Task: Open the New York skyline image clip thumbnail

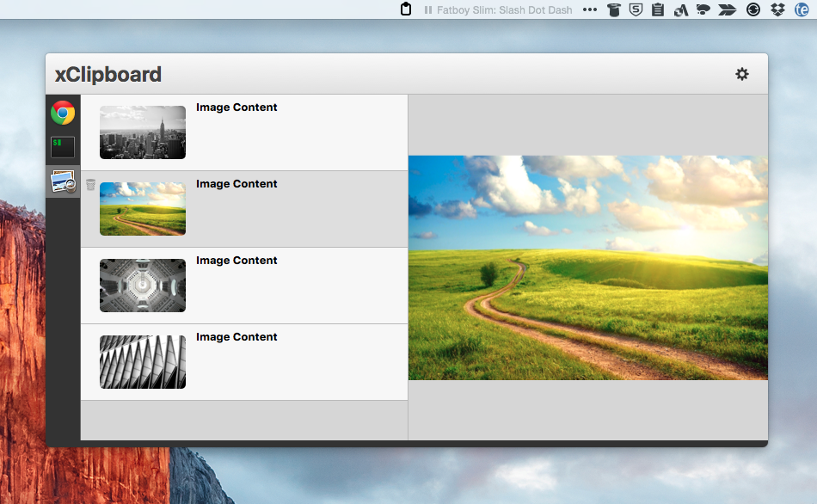Action: [143, 132]
